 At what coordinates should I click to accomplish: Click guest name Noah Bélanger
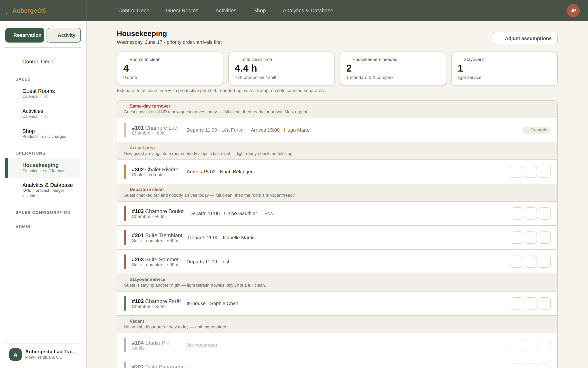236,172
